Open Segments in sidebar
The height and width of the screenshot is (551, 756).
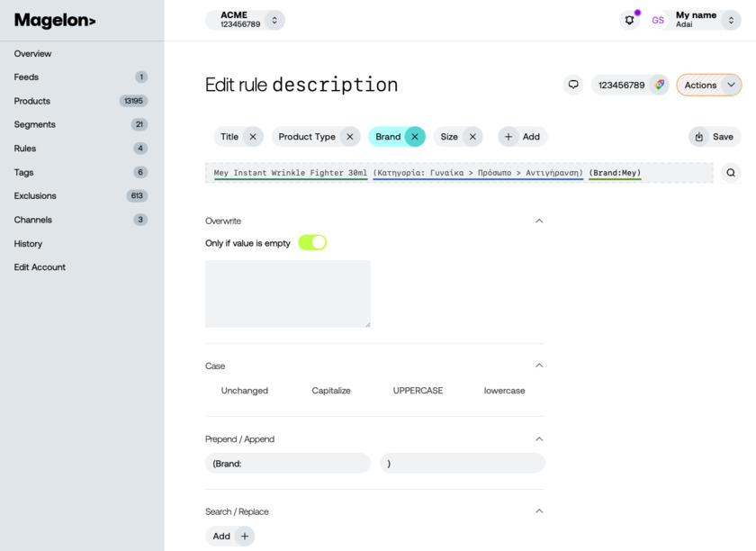35,124
